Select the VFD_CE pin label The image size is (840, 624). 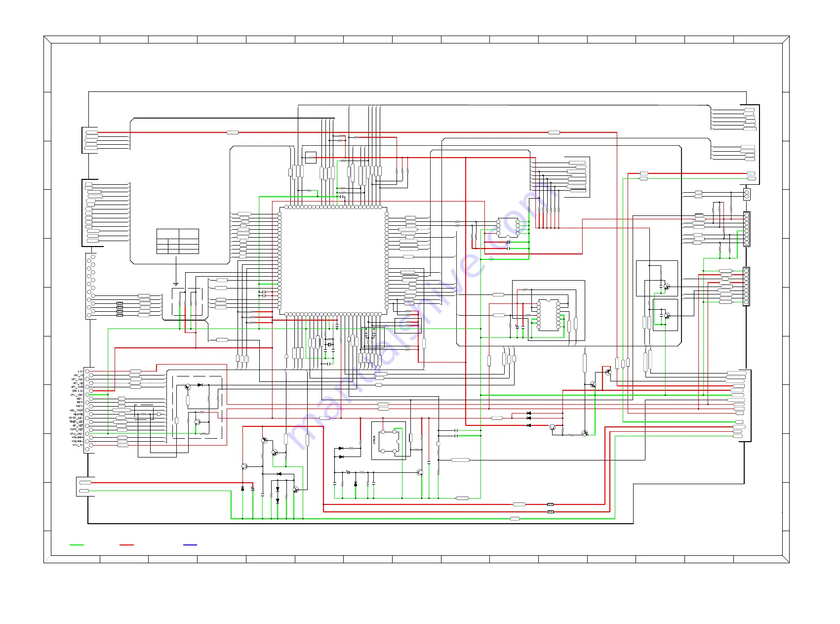[78, 383]
